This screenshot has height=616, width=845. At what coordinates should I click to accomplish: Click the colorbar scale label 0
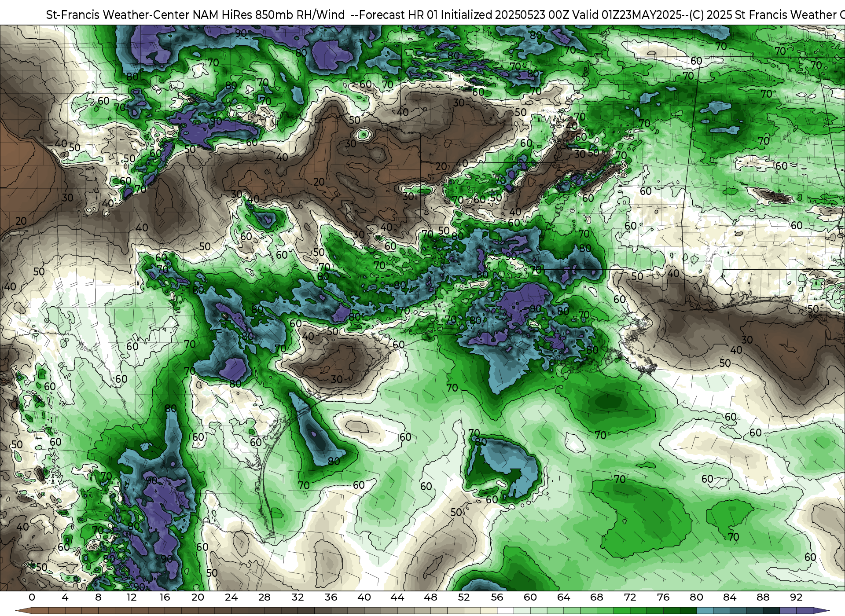[32, 597]
